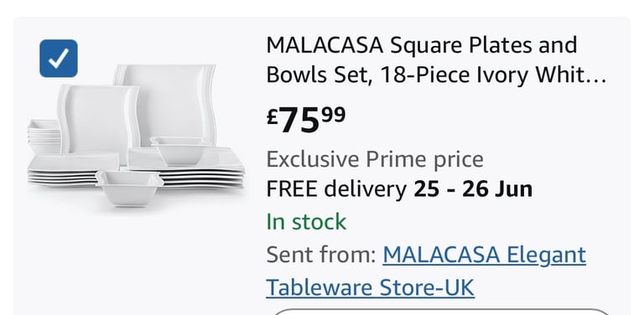The image size is (644, 315).
Task: Click the green 'In stock' status
Action: pyautogui.click(x=306, y=222)
